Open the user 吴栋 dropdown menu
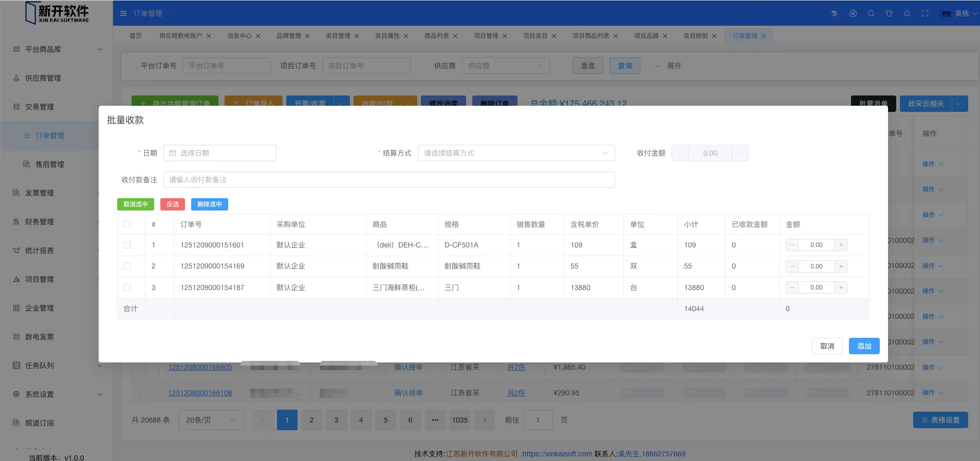 (x=960, y=13)
